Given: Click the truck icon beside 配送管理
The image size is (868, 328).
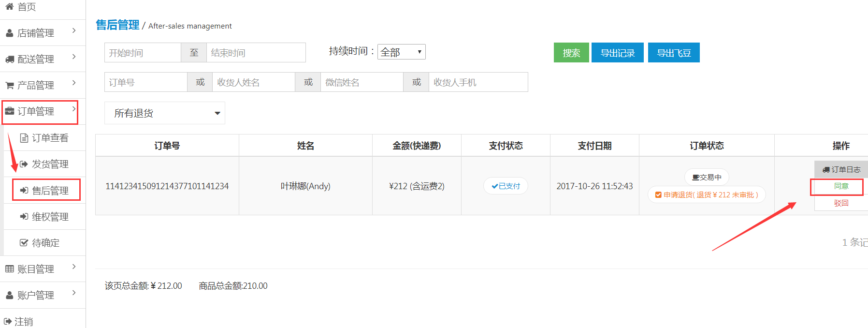Looking at the screenshot, I should point(10,59).
